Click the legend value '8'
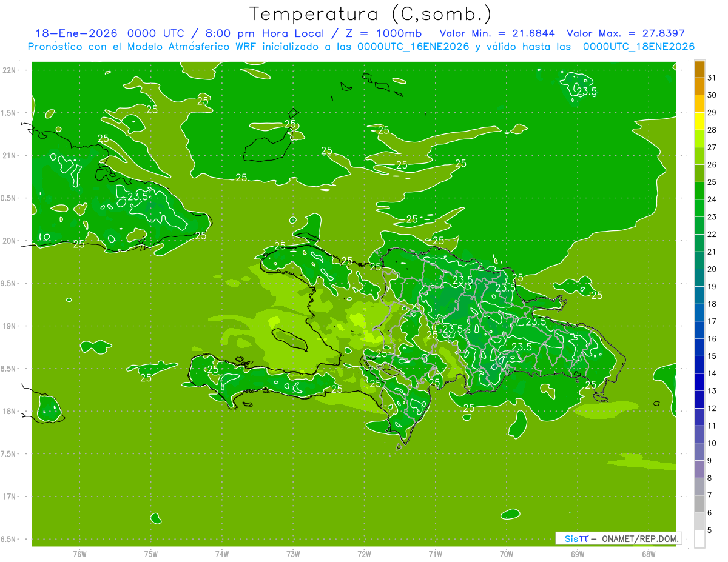 click(x=710, y=478)
